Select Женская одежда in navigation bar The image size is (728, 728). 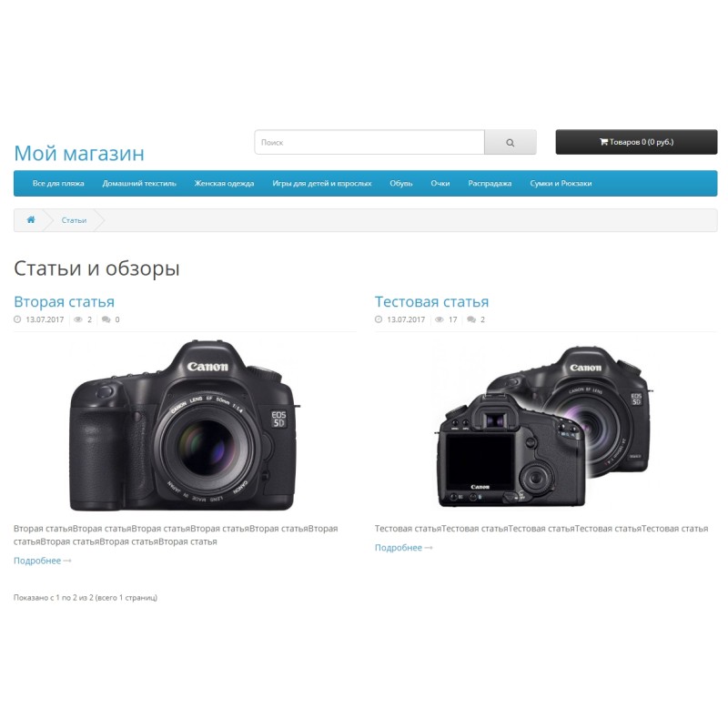224,184
